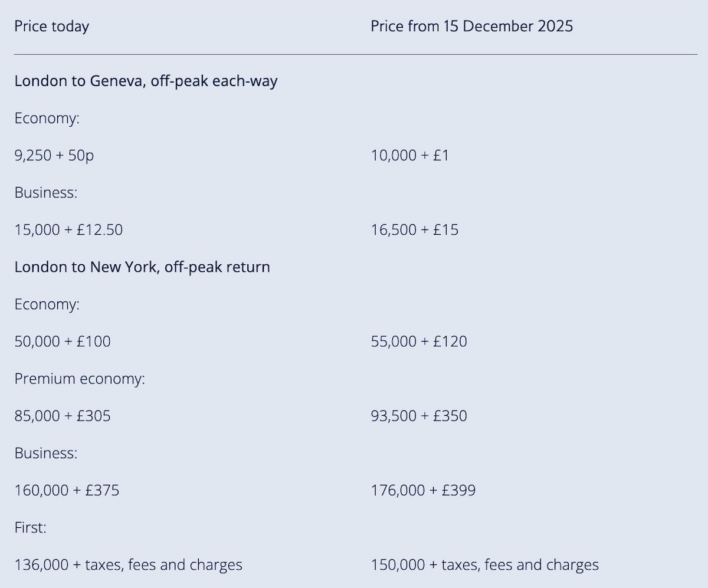This screenshot has width=708, height=588.
Task: Click the "Price today" column header
Action: pos(52,27)
